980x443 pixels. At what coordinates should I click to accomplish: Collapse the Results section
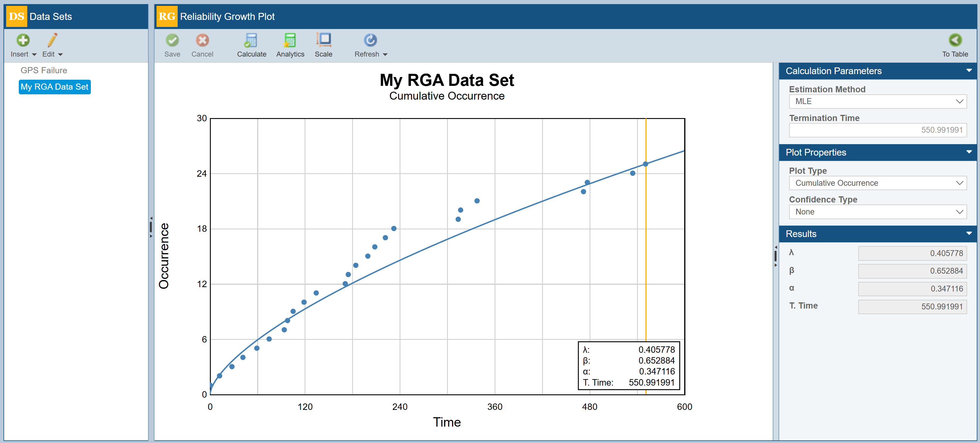pyautogui.click(x=969, y=234)
